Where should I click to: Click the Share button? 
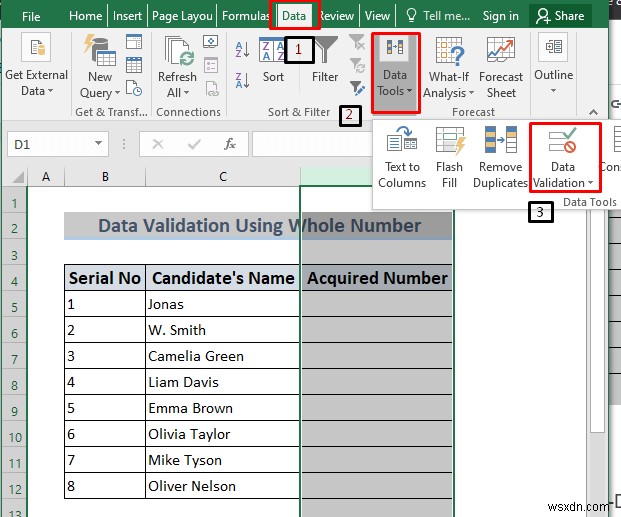(x=560, y=16)
